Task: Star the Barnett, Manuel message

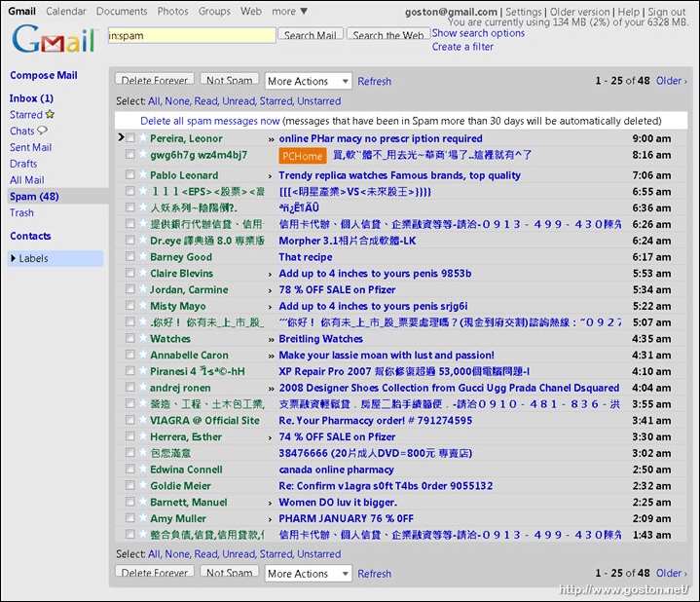Action: coord(143,502)
